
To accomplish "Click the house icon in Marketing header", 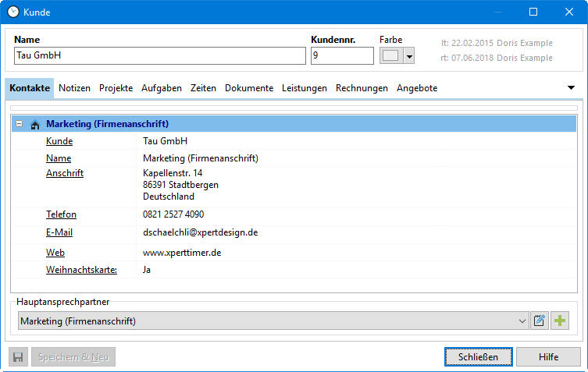I will (x=34, y=124).
